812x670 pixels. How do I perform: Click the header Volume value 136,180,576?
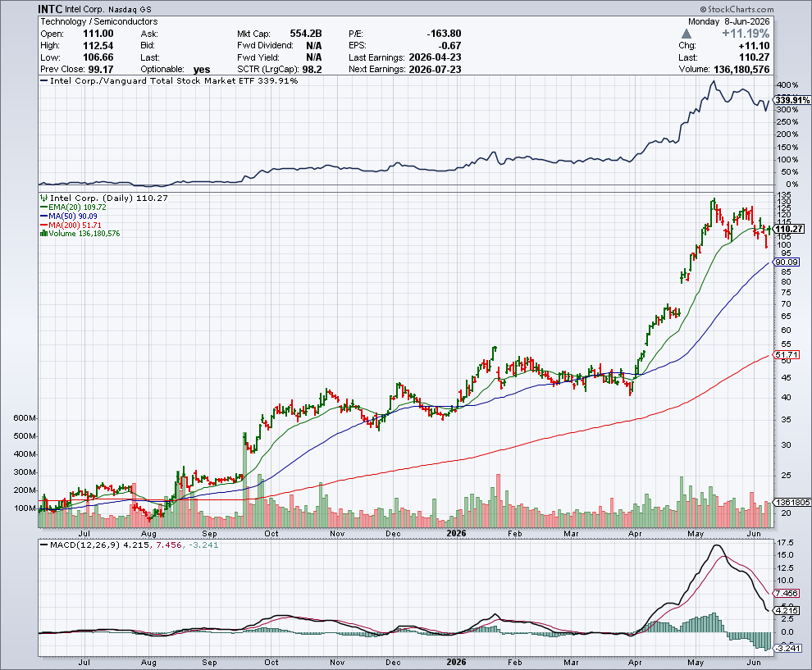(741, 70)
